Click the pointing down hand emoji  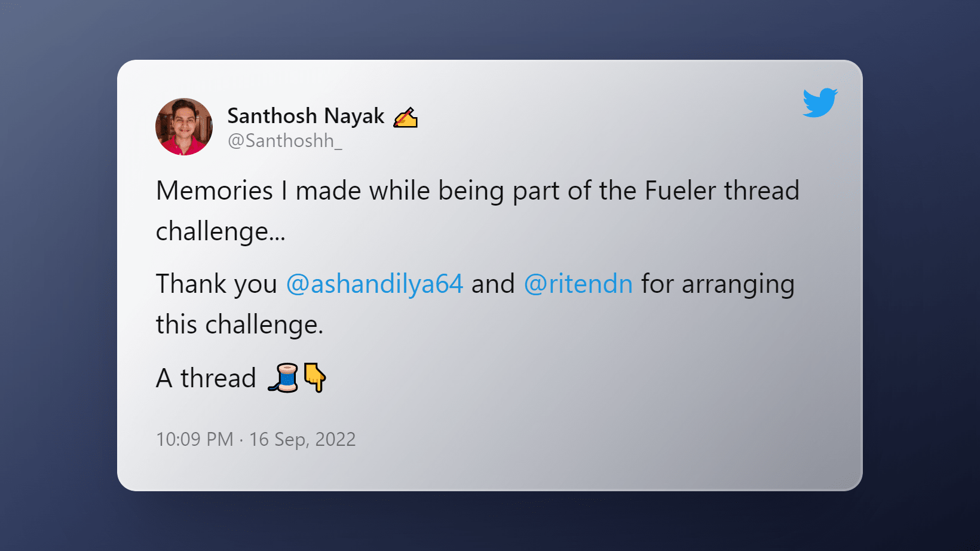pyautogui.click(x=314, y=377)
